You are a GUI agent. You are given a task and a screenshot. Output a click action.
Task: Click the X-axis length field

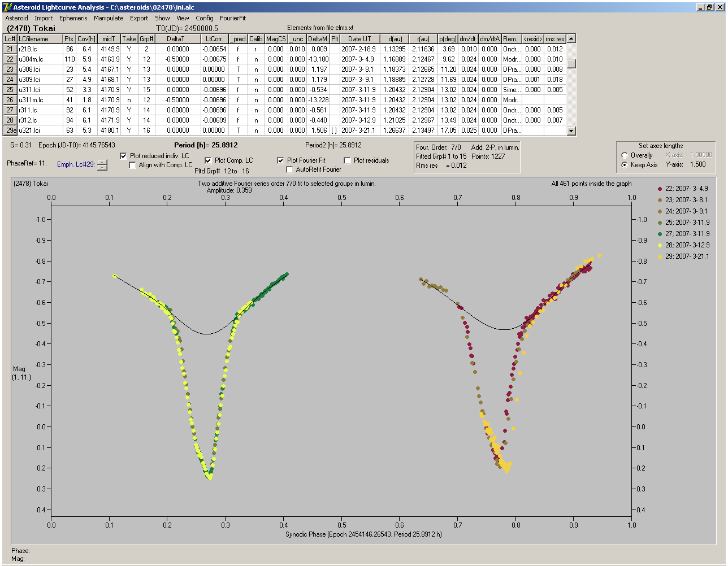[701, 155]
